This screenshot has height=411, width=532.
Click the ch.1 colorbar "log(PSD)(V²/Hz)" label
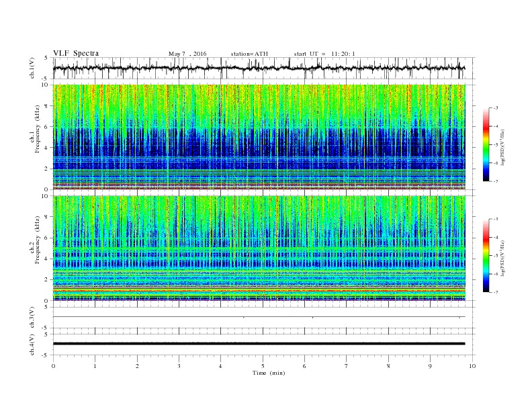(x=502, y=148)
